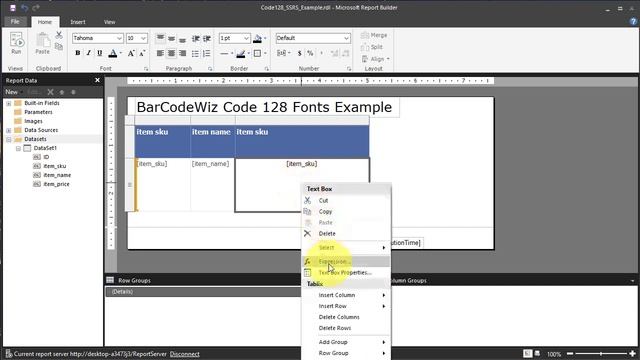The height and width of the screenshot is (360, 640).
Task: Align text right in Paragraph group
Action: [182, 53]
